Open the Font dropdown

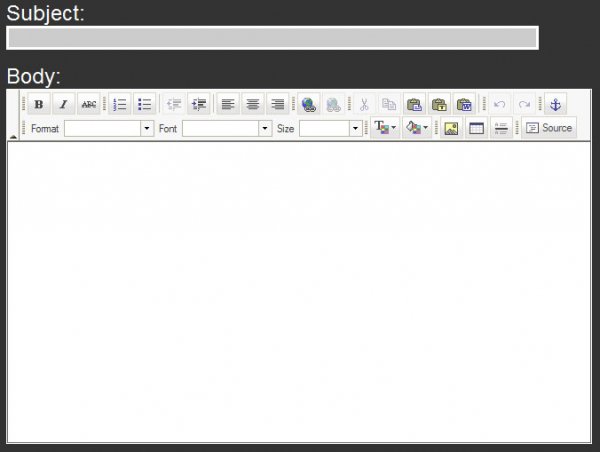click(x=227, y=128)
